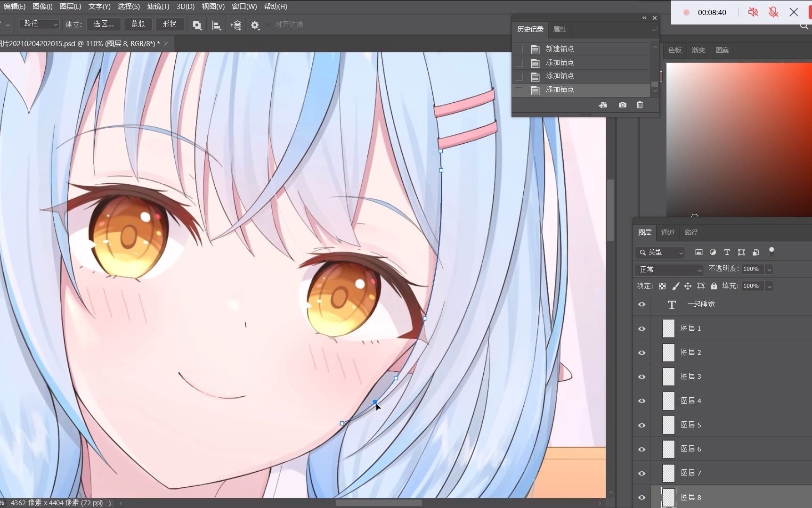
Task: Open the blend mode 正常 dropdown
Action: 669,270
